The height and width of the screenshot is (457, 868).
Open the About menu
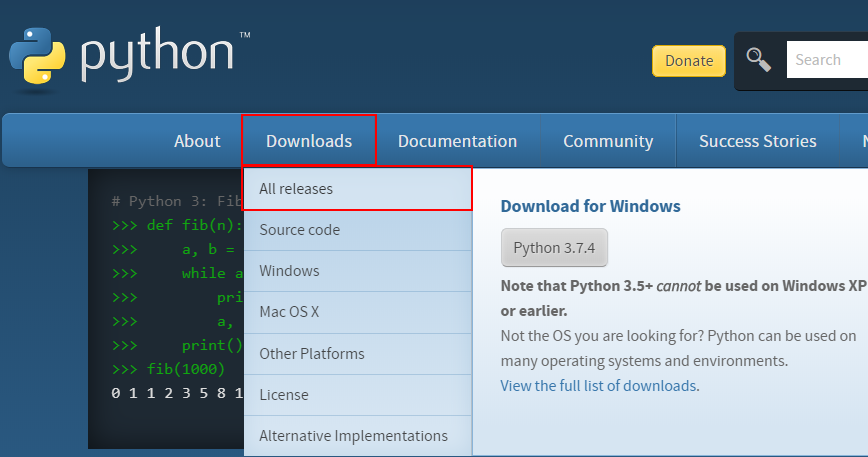click(197, 141)
